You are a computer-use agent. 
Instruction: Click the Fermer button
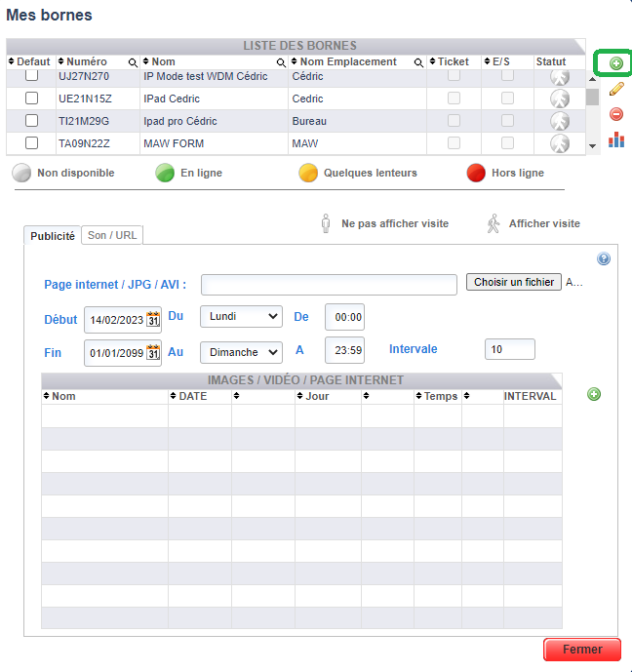pos(582,650)
